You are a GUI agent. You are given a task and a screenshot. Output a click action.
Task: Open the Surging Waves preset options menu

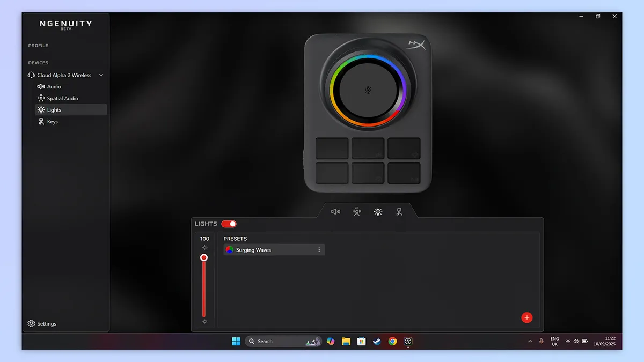pos(319,250)
